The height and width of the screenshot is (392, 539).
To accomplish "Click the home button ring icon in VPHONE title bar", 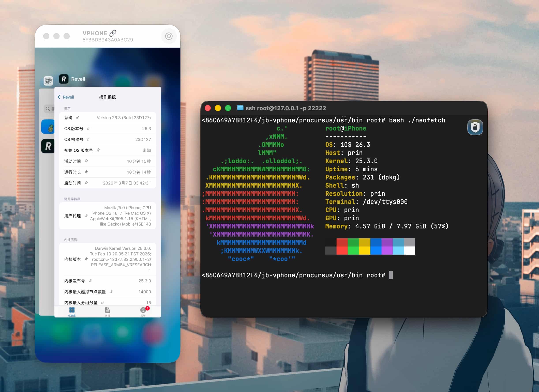I will tap(169, 36).
